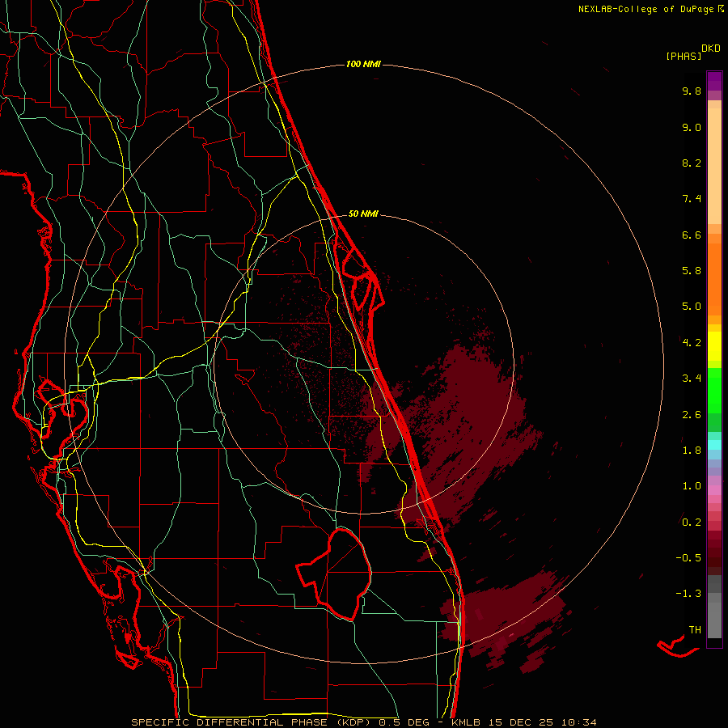Click the 50 NMI range ring label
728x728 pixels.
click(363, 214)
